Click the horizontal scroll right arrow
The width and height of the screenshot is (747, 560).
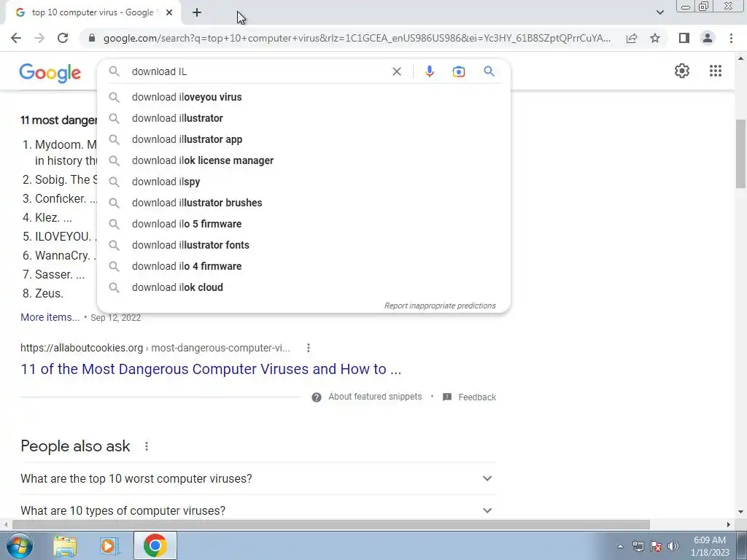[729, 525]
